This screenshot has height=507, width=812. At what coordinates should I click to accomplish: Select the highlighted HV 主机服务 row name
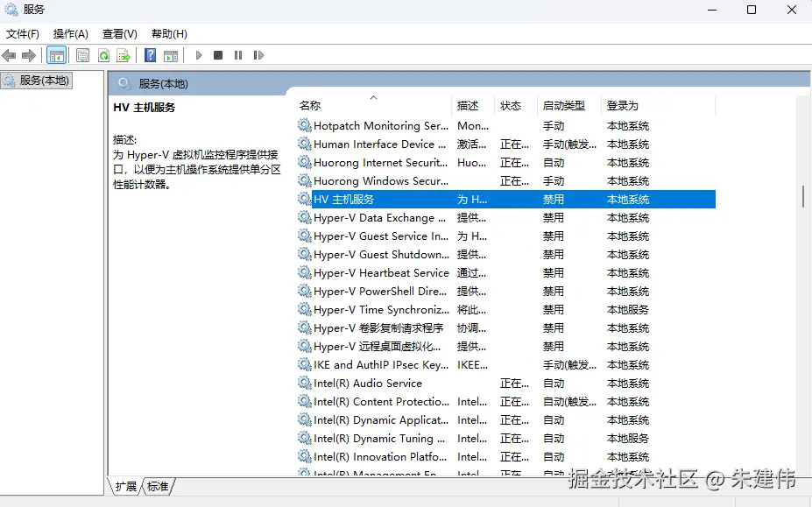[x=343, y=200]
